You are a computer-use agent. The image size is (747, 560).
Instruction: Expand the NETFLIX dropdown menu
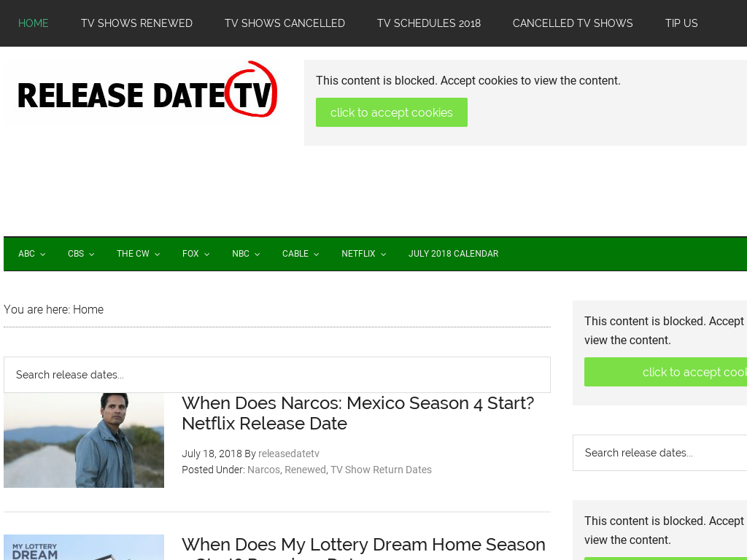[364, 254]
